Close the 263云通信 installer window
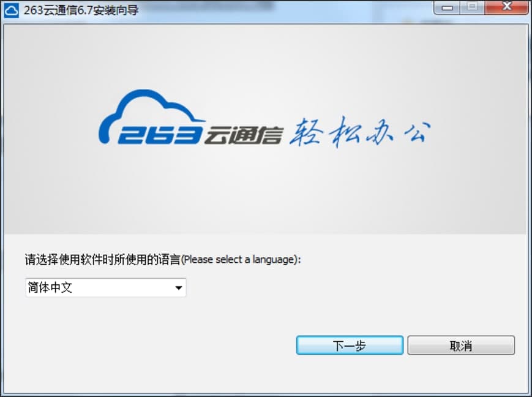The height and width of the screenshot is (397, 532). tap(506, 7)
